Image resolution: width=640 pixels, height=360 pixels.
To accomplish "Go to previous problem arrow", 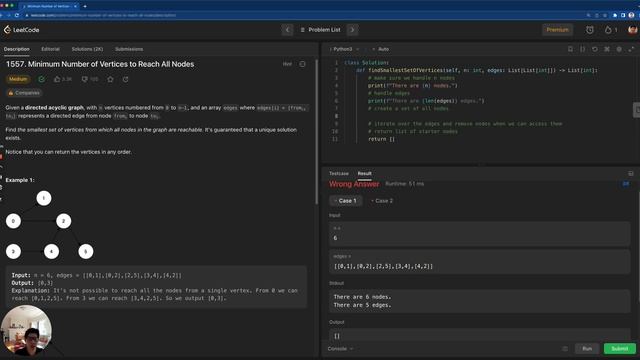I will pyautogui.click(x=287, y=30).
